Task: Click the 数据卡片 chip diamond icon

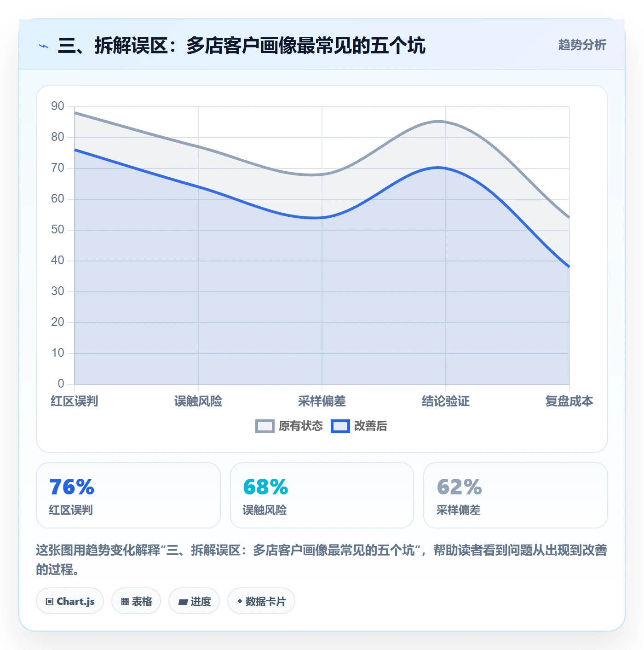Action: (240, 601)
